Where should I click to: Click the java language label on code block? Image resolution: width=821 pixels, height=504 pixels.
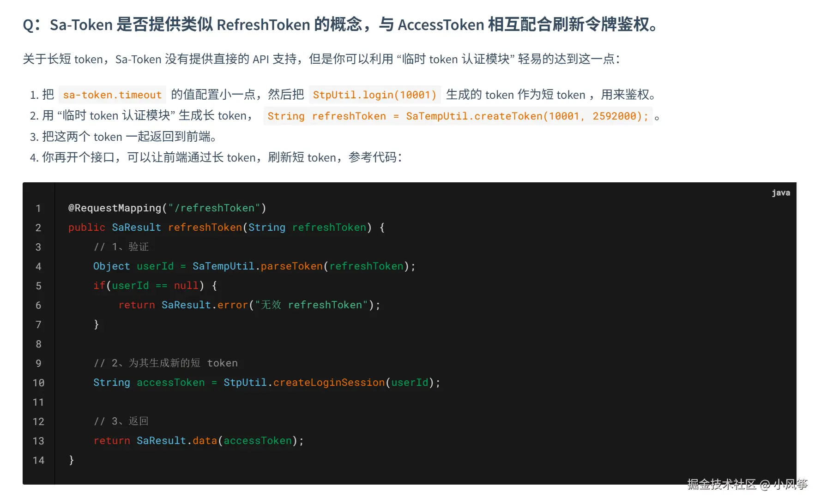point(780,193)
